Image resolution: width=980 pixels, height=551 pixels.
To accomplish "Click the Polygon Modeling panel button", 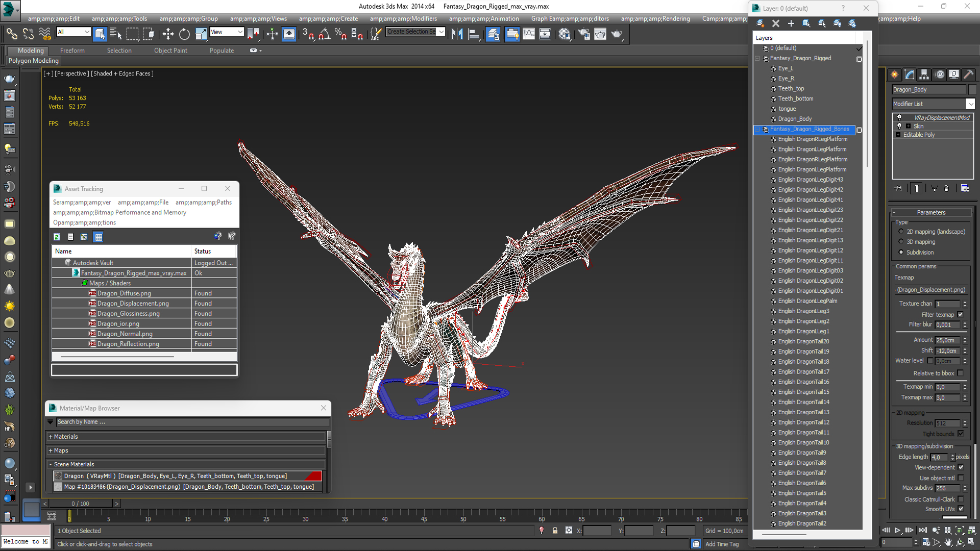I will [34, 61].
